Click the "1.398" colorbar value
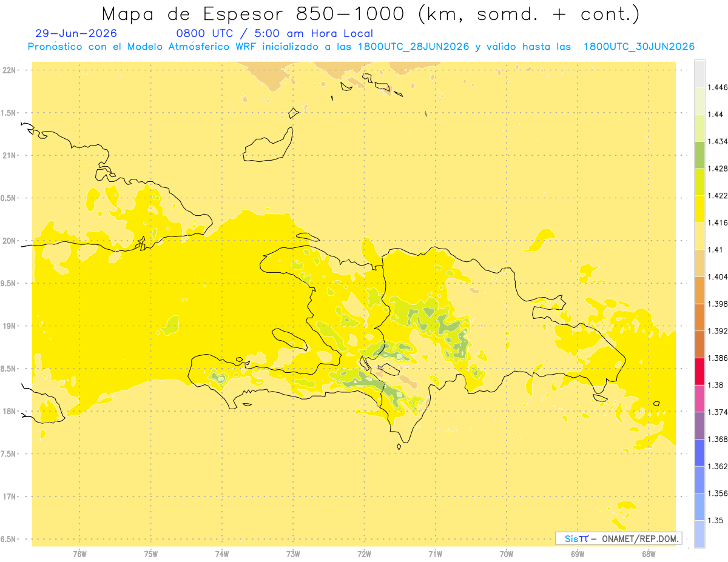The image size is (728, 562). click(x=718, y=304)
